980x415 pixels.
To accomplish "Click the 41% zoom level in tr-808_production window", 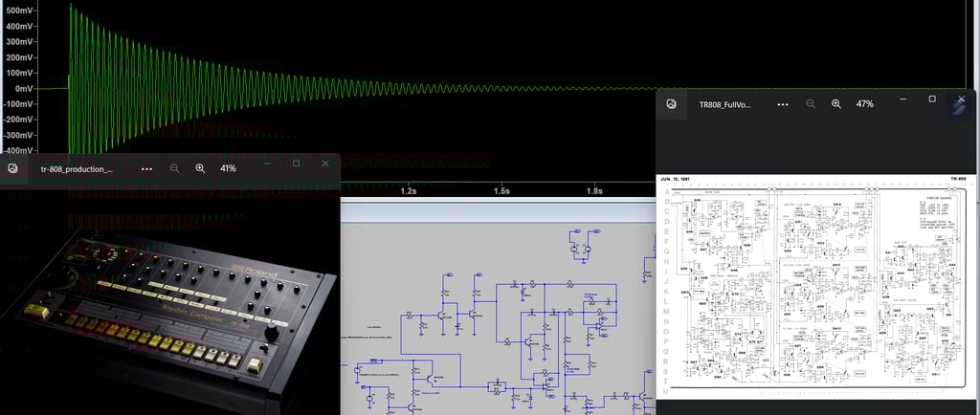I will coord(228,168).
